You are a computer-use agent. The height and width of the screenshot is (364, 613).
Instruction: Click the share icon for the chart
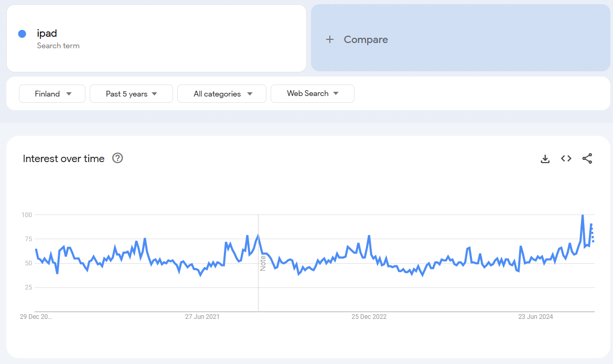tap(587, 158)
